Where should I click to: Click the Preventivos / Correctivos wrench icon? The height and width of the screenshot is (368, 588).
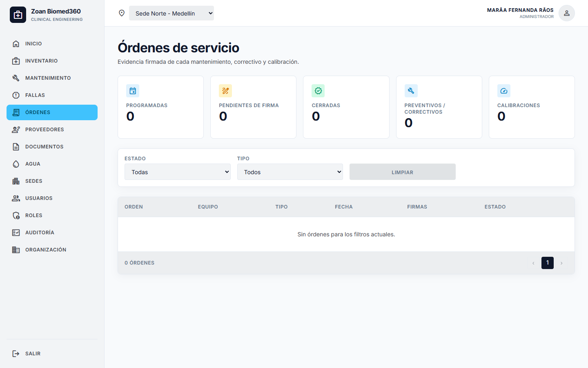(411, 91)
